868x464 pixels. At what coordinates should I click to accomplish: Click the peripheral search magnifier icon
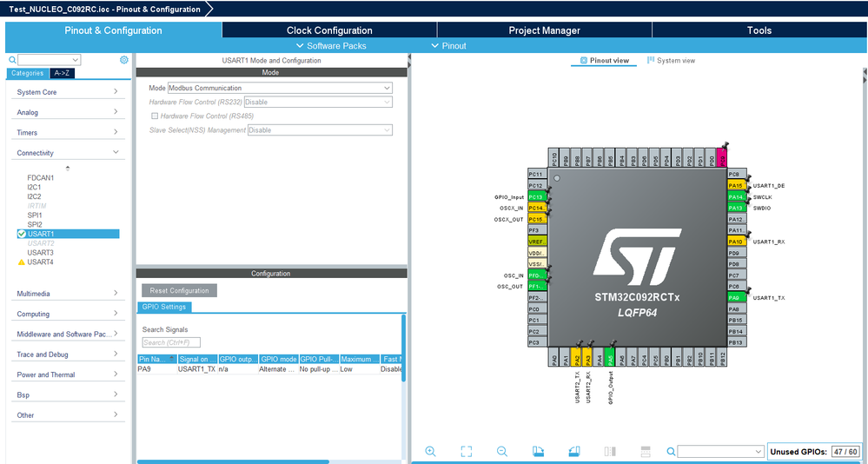coord(12,60)
